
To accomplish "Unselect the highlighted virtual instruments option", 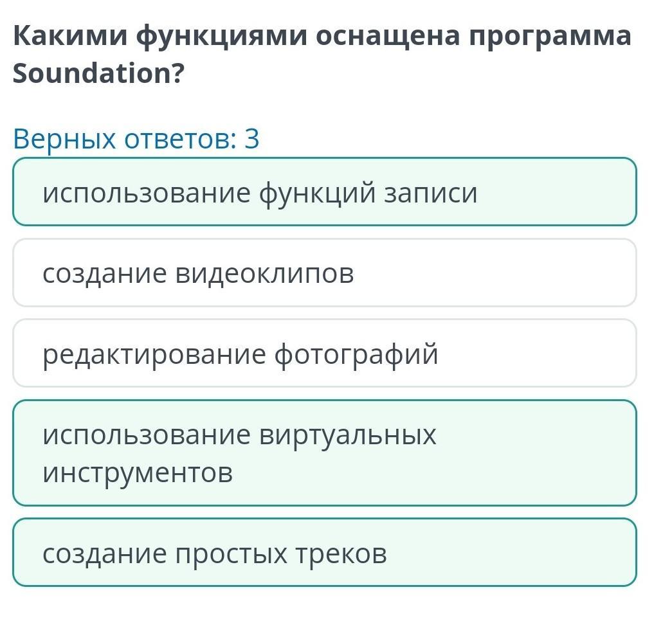I will coord(324,453).
